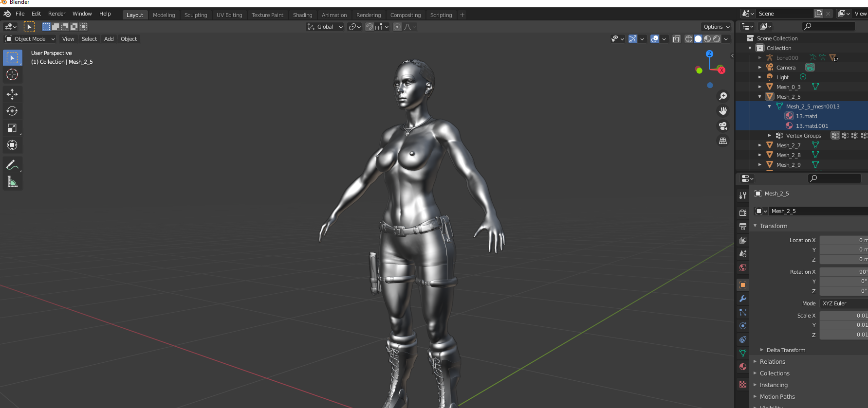Open the Window menu

pos(82,14)
